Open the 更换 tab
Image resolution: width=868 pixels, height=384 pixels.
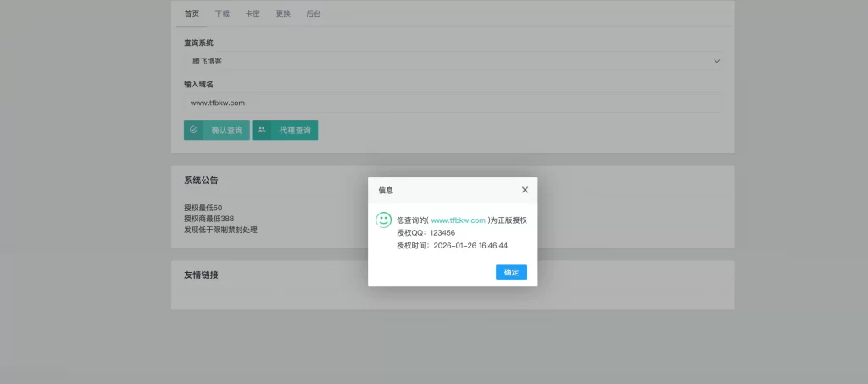click(283, 14)
